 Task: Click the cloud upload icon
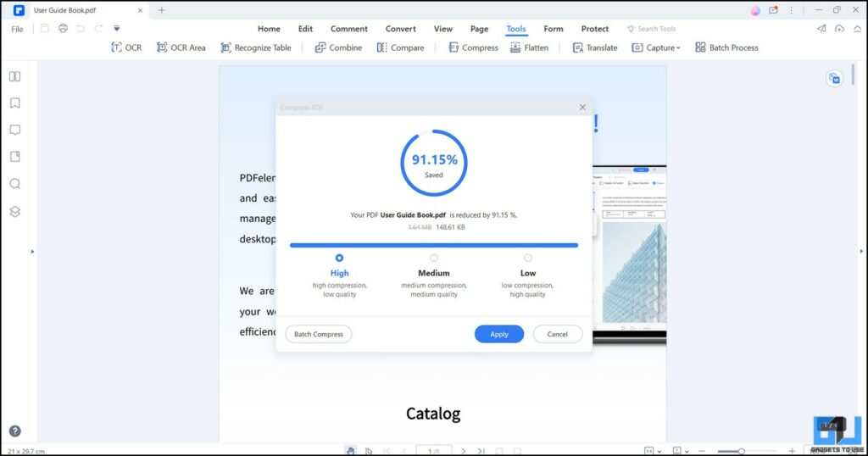(x=840, y=28)
